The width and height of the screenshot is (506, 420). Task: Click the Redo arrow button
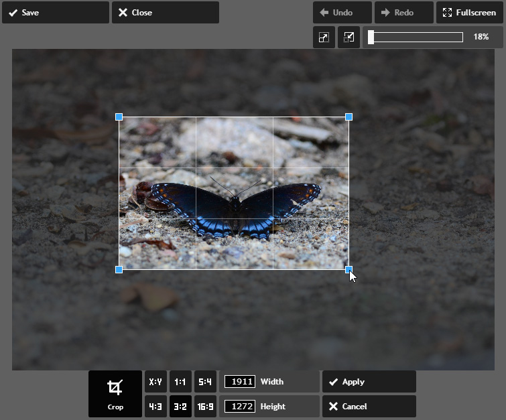coord(403,13)
